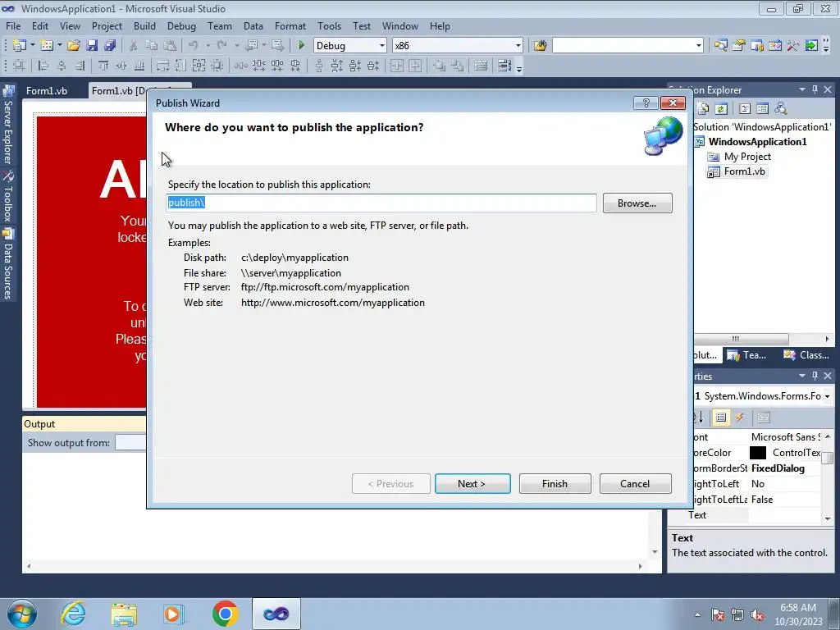Click the publish location text field

click(x=381, y=203)
